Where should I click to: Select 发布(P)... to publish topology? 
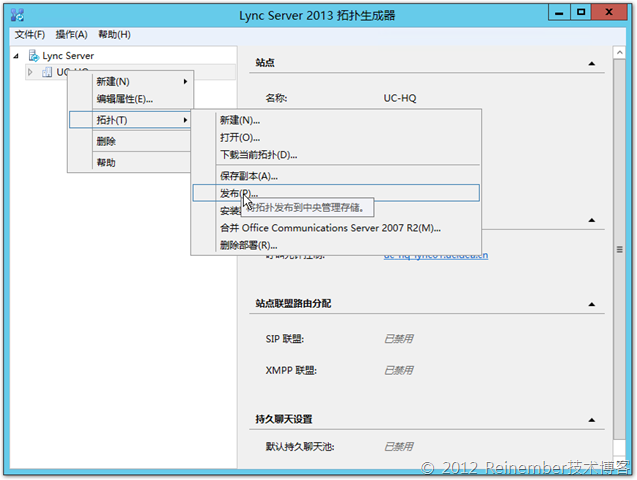click(x=336, y=193)
